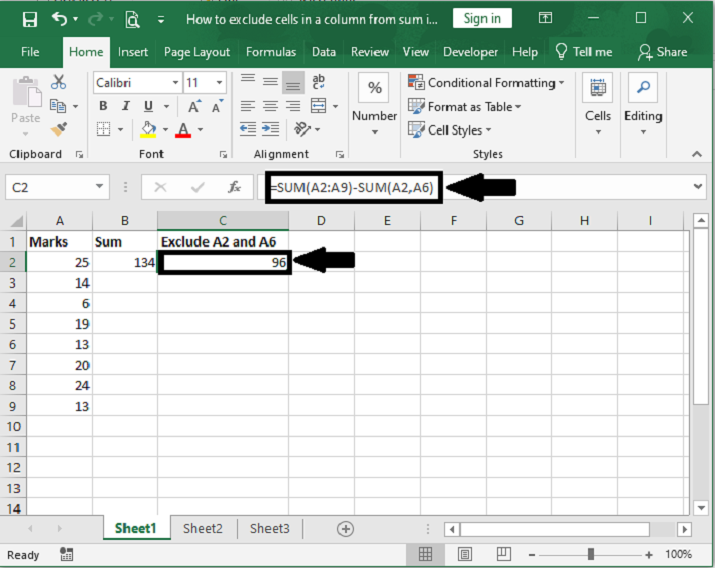Collapse the ribbon with up chevron
This screenshot has height=568, width=715.
click(x=697, y=154)
